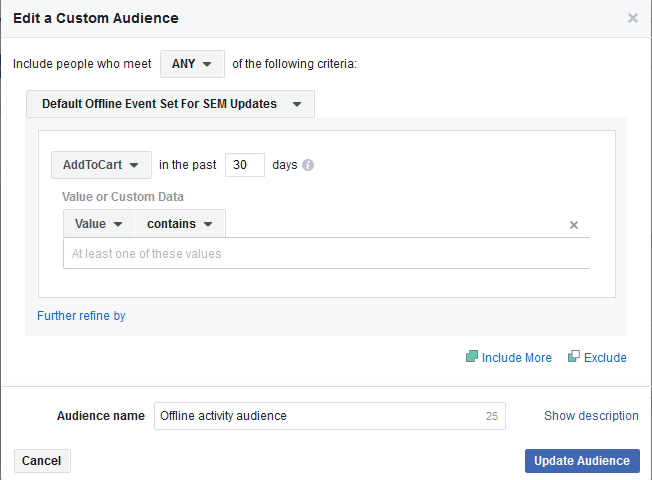Click the Update Audience button
This screenshot has width=652, height=480.
(x=581, y=461)
